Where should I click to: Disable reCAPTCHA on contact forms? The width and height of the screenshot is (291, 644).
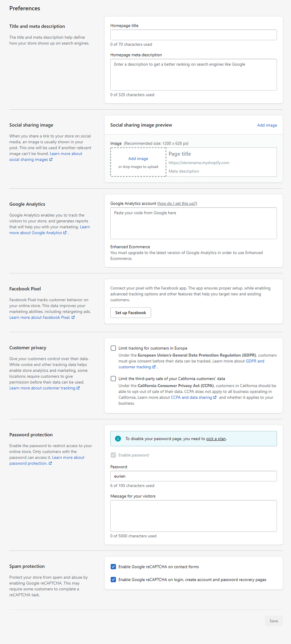coord(113,567)
